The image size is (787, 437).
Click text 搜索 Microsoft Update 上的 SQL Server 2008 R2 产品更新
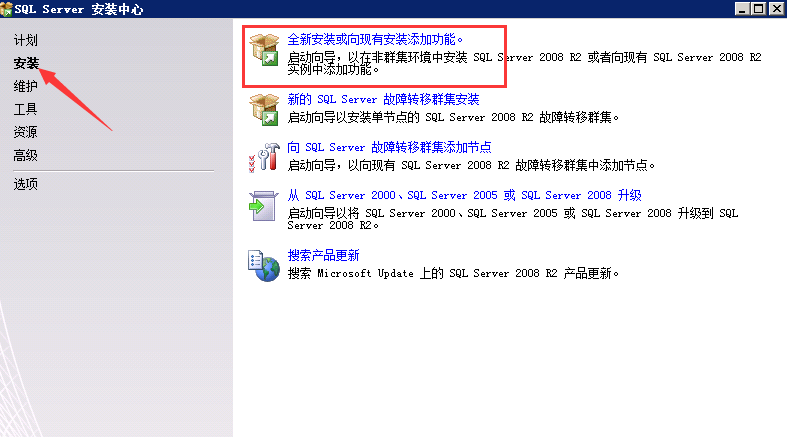(453, 273)
